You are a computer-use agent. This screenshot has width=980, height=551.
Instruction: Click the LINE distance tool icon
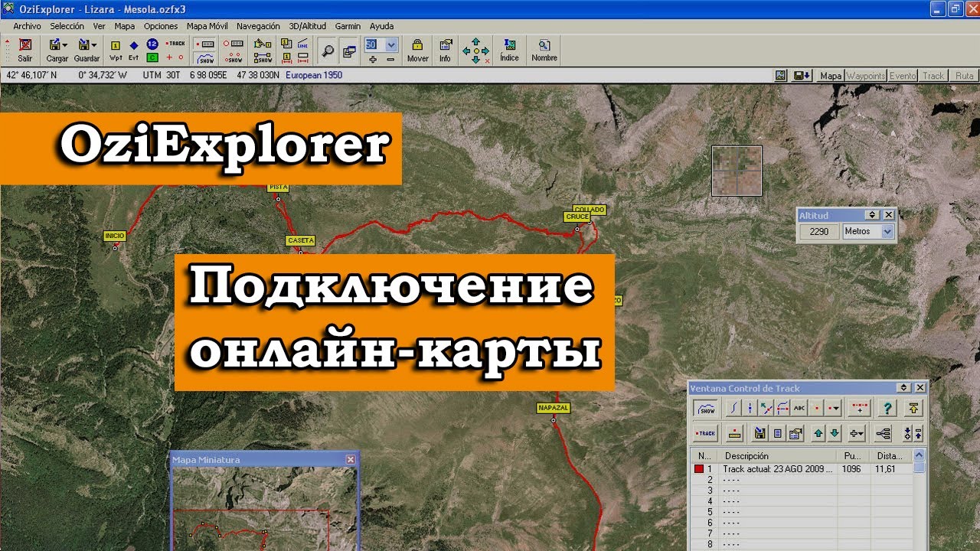(x=303, y=44)
